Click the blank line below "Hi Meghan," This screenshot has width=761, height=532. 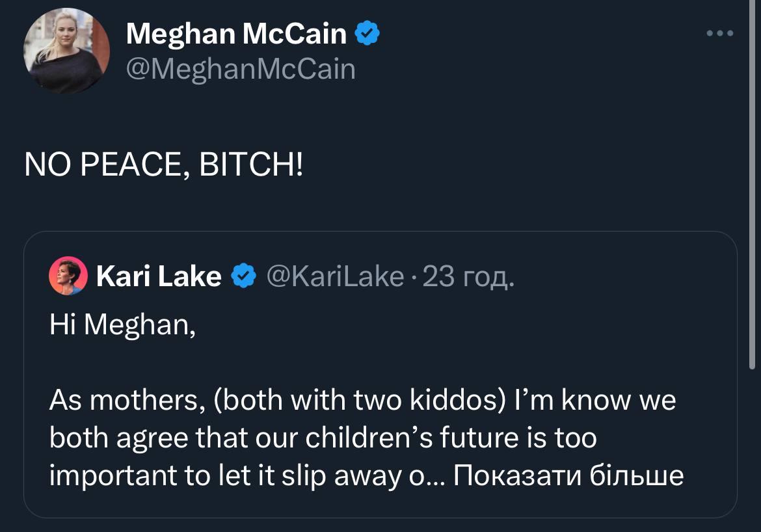click(x=260, y=362)
